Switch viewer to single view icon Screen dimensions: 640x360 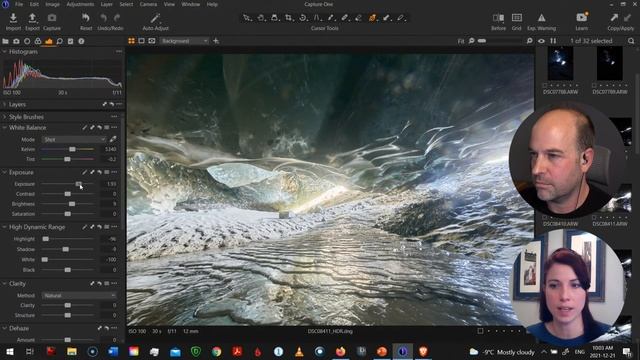[x=142, y=41]
